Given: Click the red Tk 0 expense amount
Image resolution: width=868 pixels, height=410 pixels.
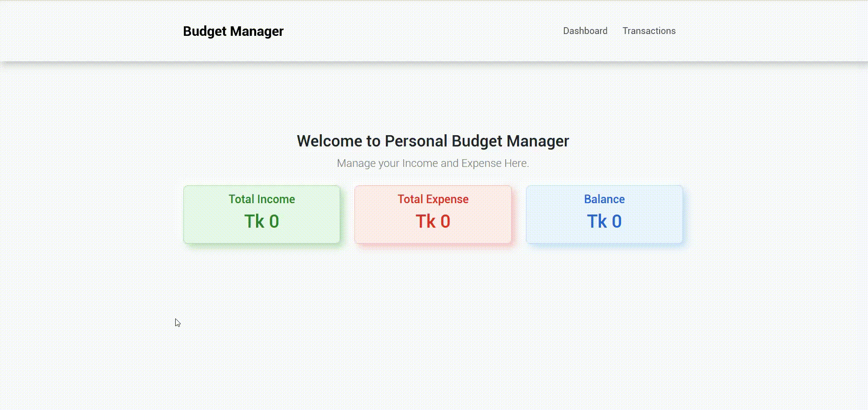Looking at the screenshot, I should point(433,221).
